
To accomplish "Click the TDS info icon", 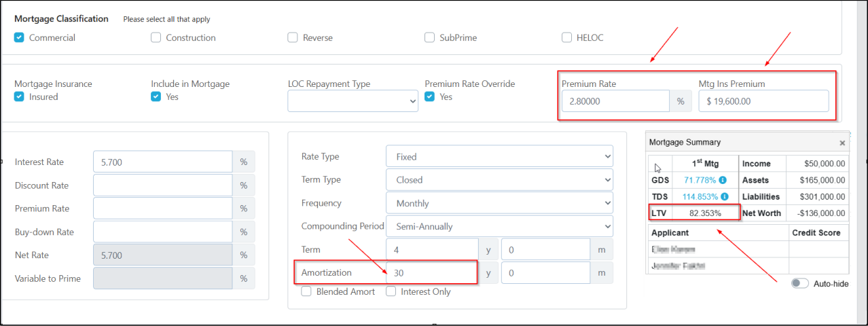I will click(723, 197).
